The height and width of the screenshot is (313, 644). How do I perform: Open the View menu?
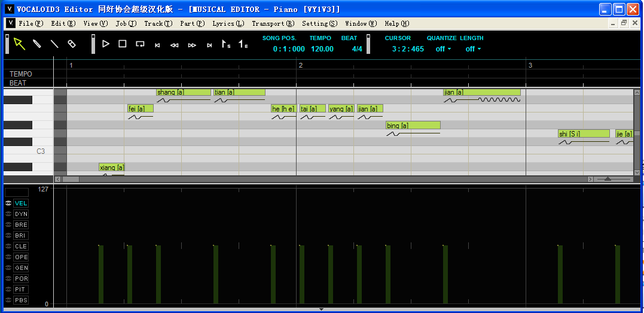(x=95, y=23)
